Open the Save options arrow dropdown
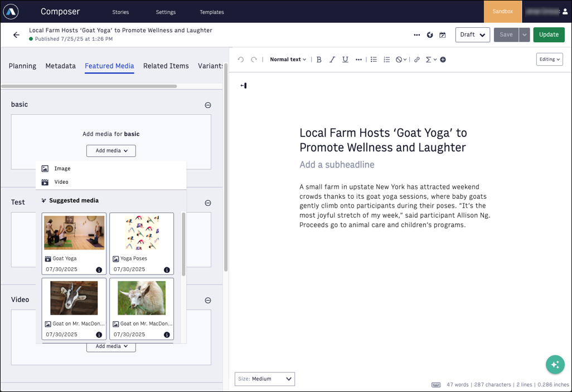This screenshot has width=572, height=392. click(524, 35)
